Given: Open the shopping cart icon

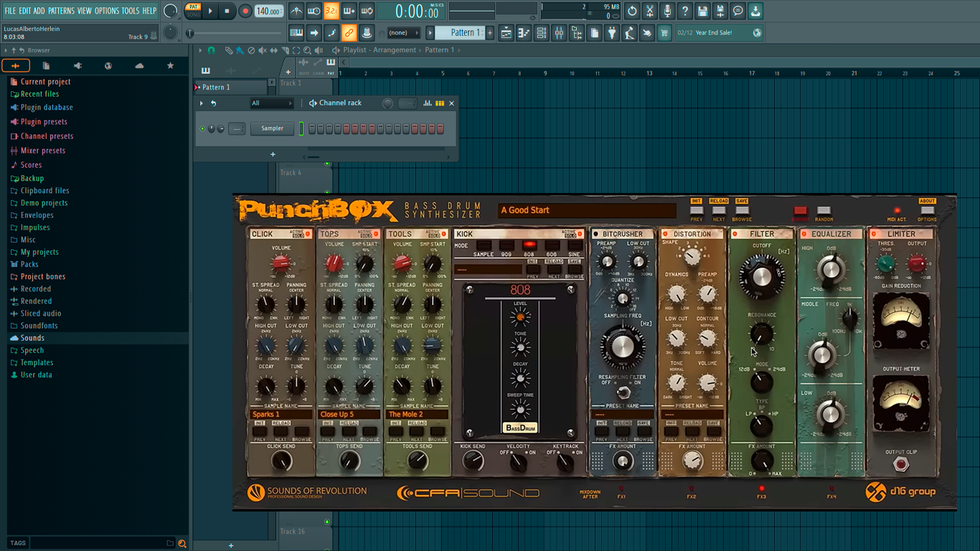Looking at the screenshot, I should click(x=664, y=33).
